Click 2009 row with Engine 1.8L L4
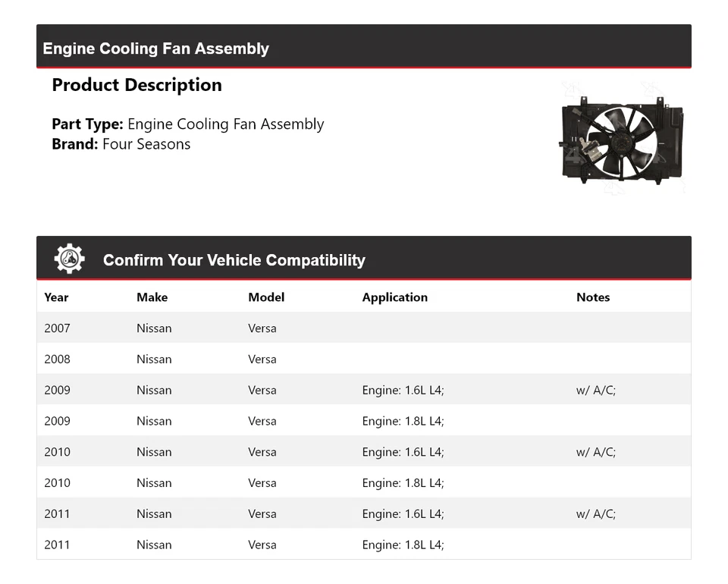Screen dimensions: 728x584 [363, 421]
